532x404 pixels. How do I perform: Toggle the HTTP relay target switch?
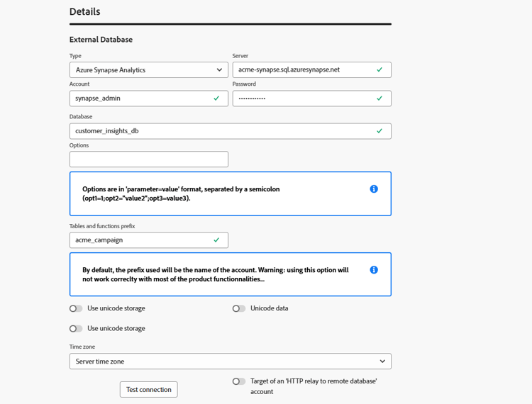(239, 381)
